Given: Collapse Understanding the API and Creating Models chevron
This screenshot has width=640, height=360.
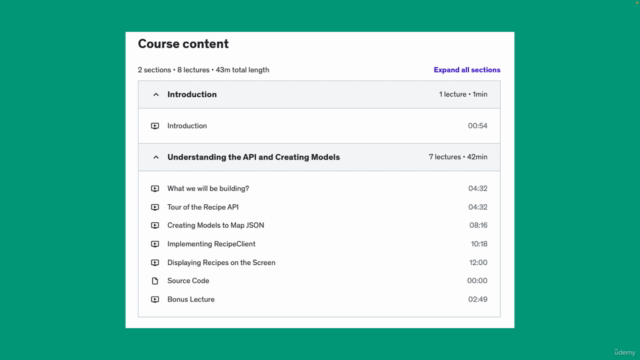Looking at the screenshot, I should tap(156, 157).
